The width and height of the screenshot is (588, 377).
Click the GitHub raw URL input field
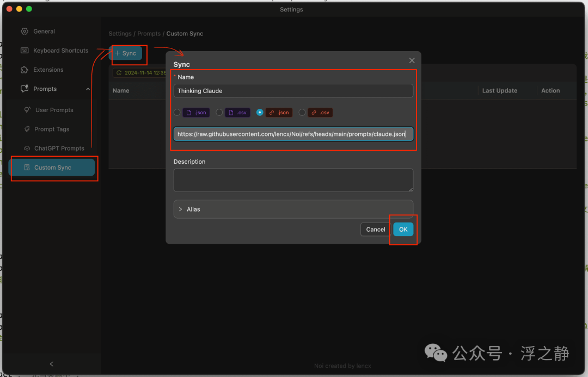coord(293,134)
